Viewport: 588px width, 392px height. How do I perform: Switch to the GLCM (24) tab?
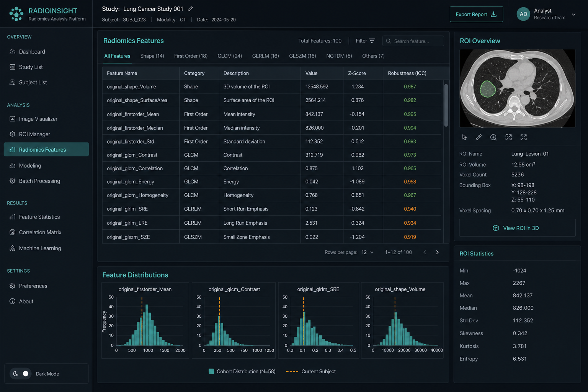(x=230, y=56)
